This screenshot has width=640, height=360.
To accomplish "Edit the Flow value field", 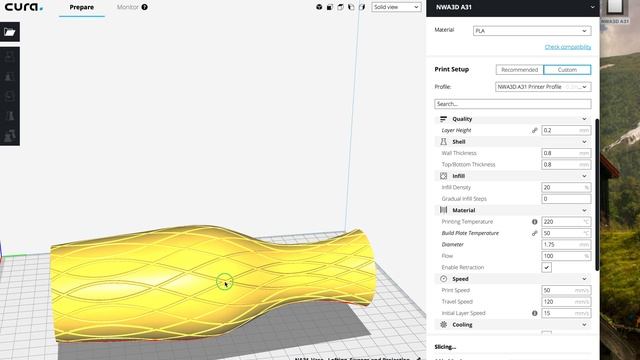I will 566,256.
